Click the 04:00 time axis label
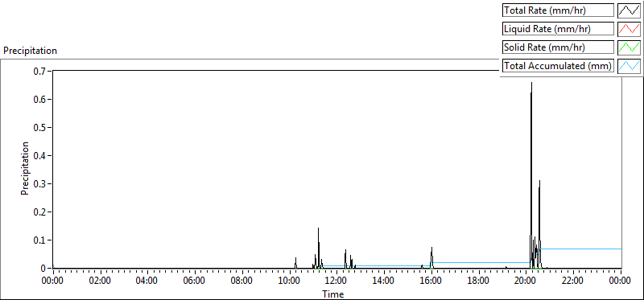Viewport: 644px width, 300px height. click(x=147, y=281)
